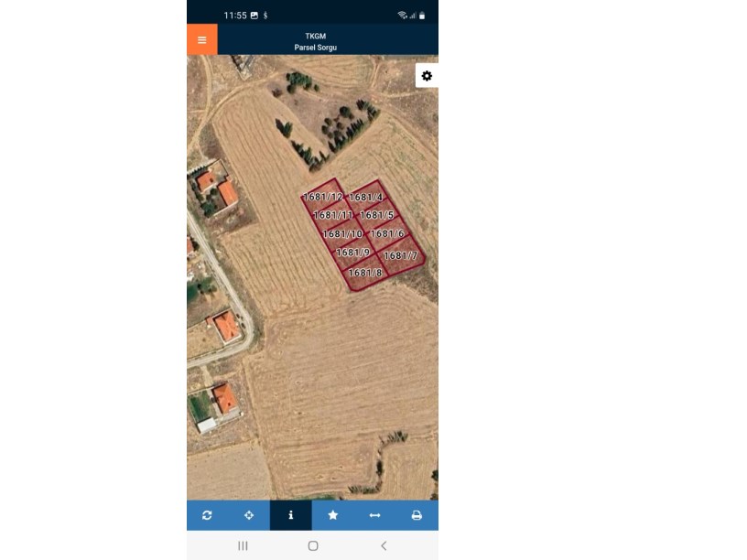Image resolution: width=747 pixels, height=560 pixels.
Task: Select parcel 1681/8
Action: pos(365,273)
